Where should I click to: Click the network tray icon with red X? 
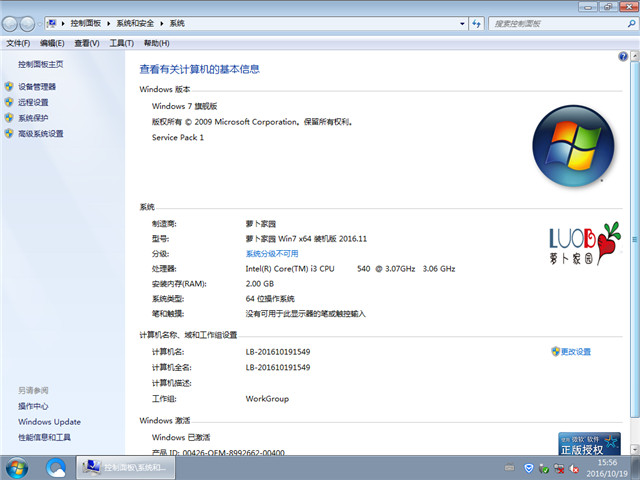point(559,468)
